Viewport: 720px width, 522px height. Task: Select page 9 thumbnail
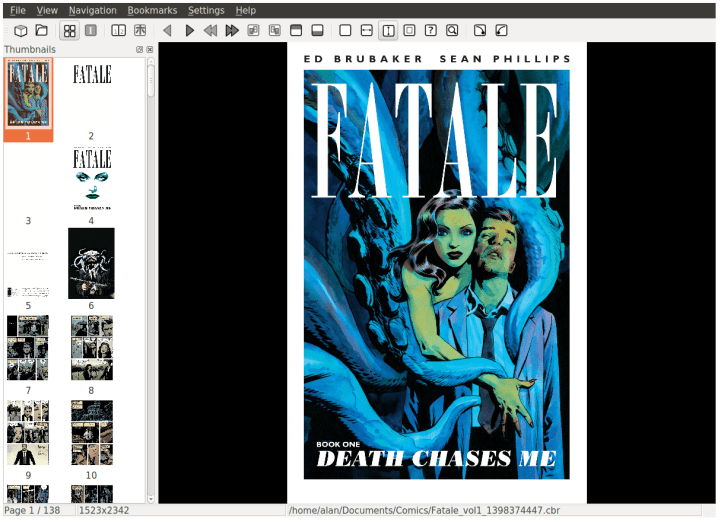[28, 432]
